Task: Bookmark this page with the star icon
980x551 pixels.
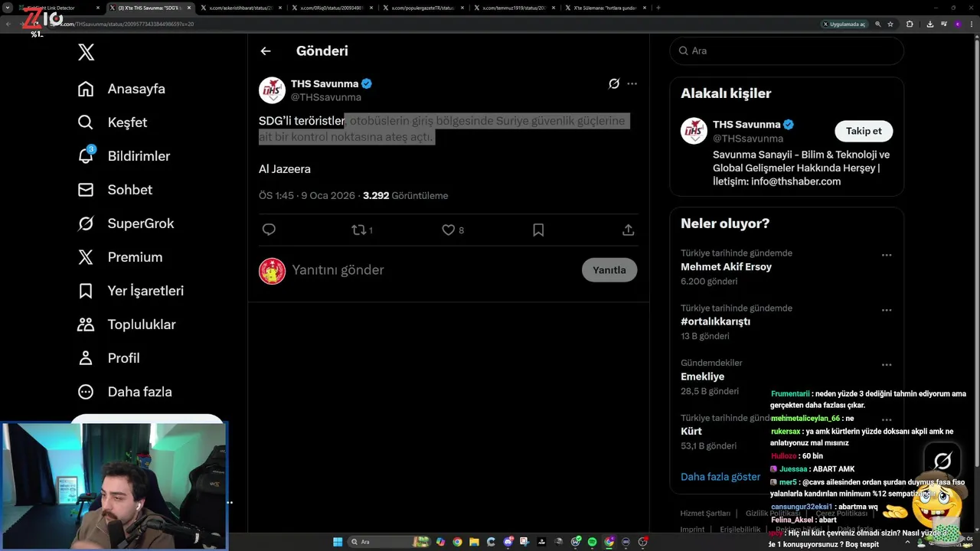Action: [890, 24]
